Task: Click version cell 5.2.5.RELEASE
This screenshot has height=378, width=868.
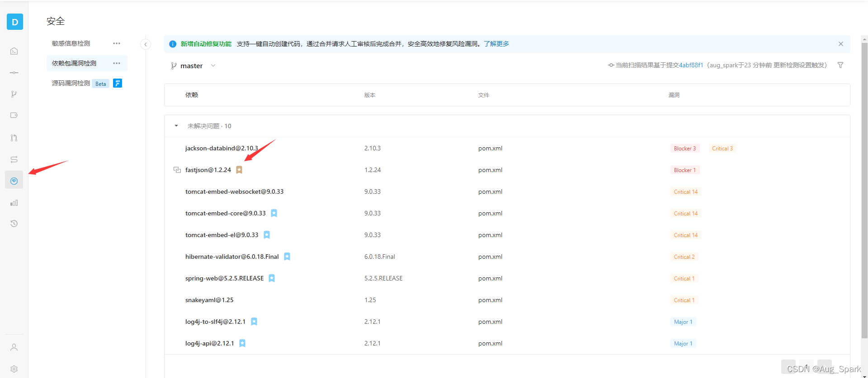Action: pos(383,278)
